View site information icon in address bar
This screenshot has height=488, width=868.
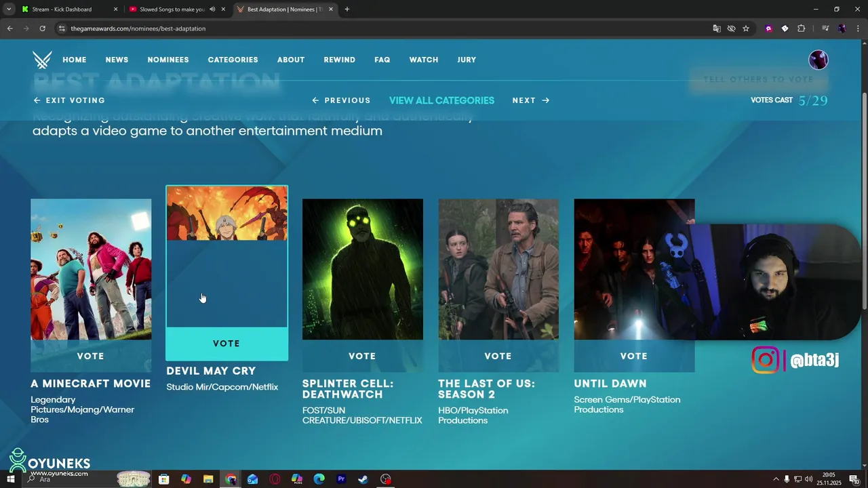62,28
